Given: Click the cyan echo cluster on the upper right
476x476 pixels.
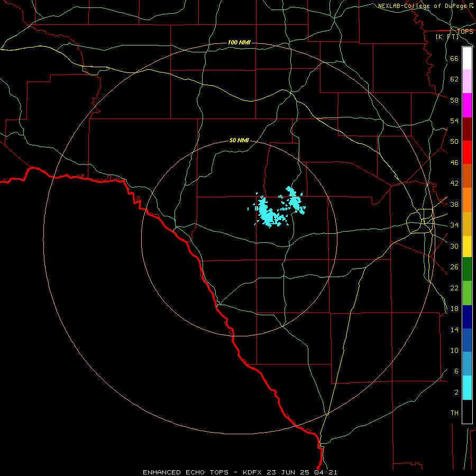Looking at the screenshot, I should tap(295, 200).
